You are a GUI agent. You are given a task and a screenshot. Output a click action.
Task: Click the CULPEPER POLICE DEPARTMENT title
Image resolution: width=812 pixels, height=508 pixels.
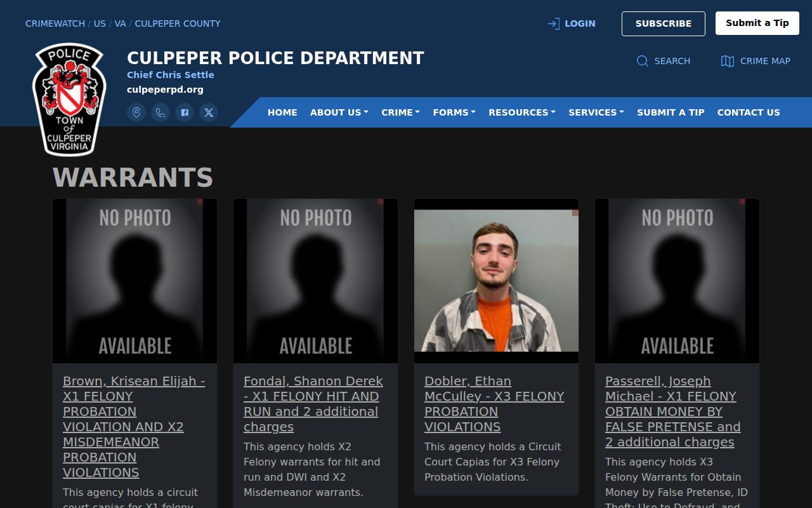275,58
